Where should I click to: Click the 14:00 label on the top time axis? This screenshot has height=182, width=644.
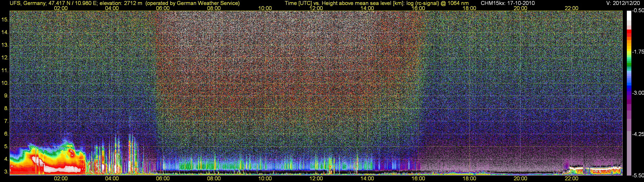click(x=367, y=8)
